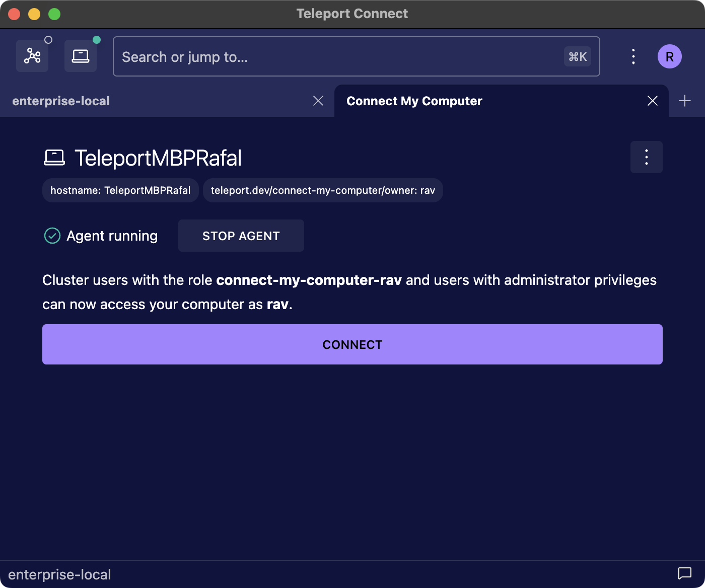Open the share feedback chat icon
The width and height of the screenshot is (705, 588).
tap(684, 573)
